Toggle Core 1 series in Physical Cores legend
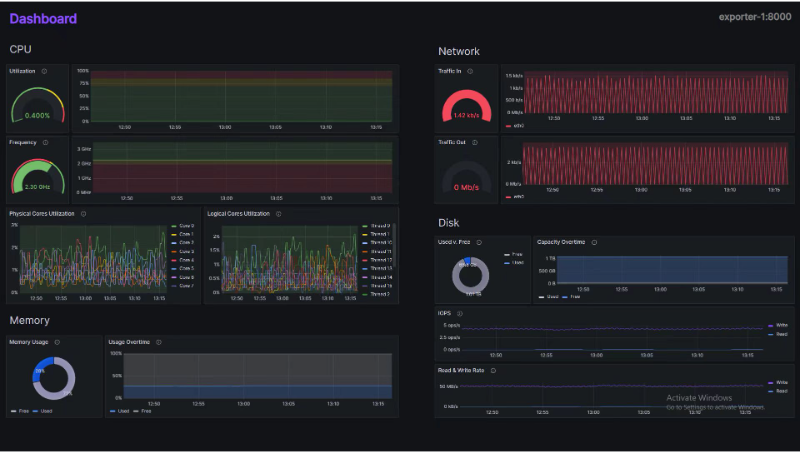 183,235
